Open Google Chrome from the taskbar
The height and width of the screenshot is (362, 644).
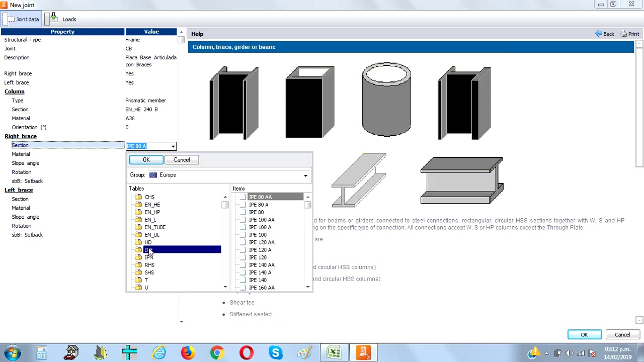217,352
